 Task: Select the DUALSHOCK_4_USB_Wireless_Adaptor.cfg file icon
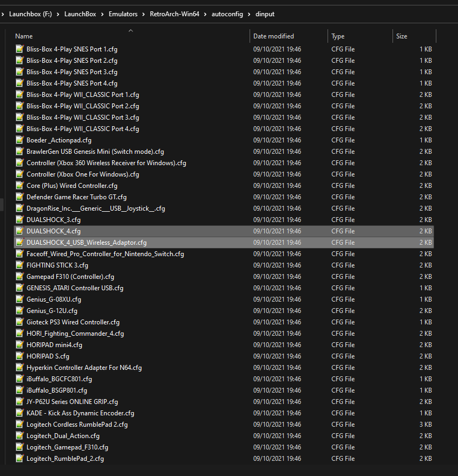pyautogui.click(x=19, y=242)
